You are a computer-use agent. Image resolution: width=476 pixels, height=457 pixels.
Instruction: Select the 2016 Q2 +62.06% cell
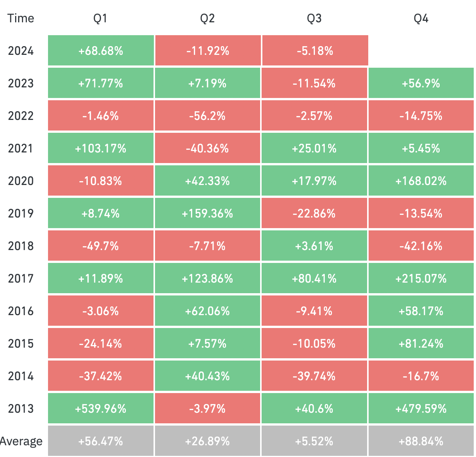(x=208, y=311)
